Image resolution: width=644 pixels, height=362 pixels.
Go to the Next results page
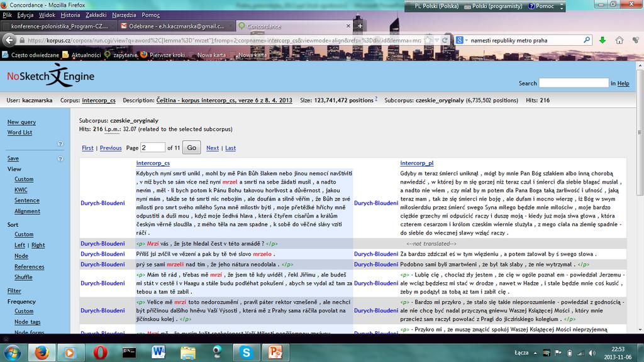[213, 148]
